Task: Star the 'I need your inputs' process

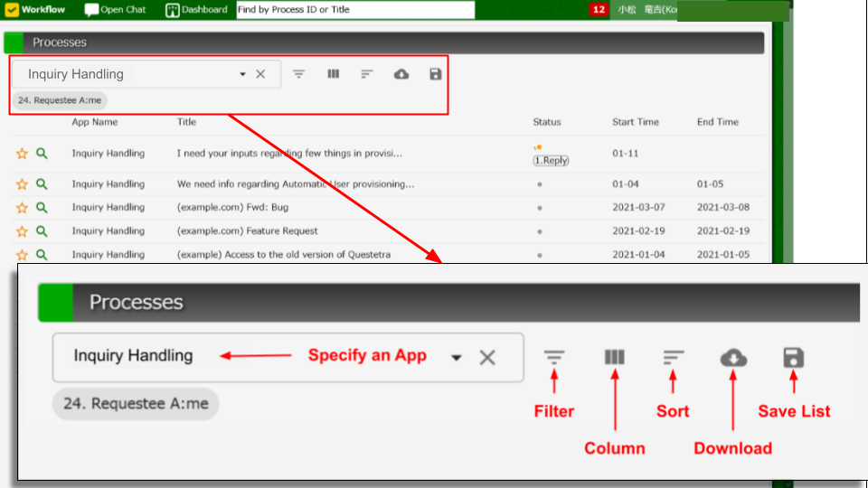Action: tap(23, 154)
